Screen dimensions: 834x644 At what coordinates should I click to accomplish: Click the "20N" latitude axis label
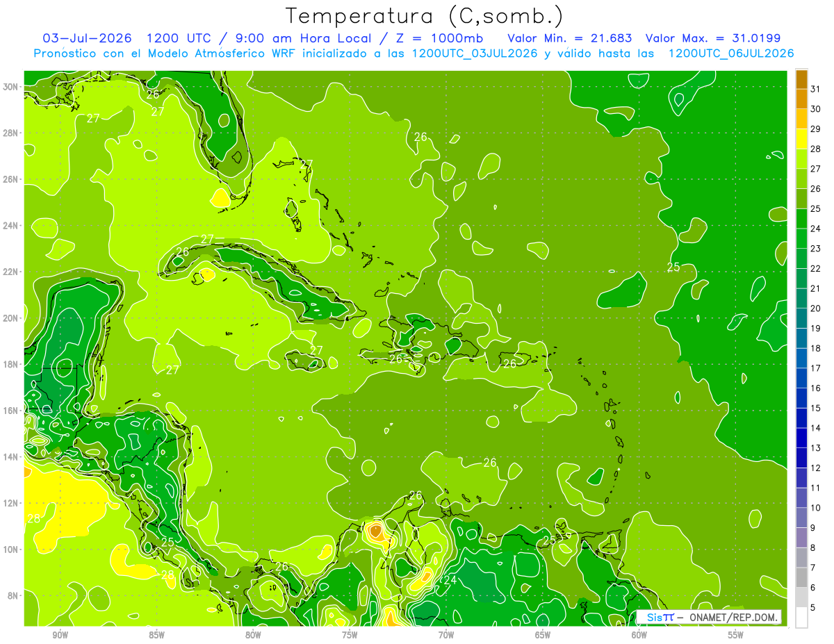click(x=11, y=317)
